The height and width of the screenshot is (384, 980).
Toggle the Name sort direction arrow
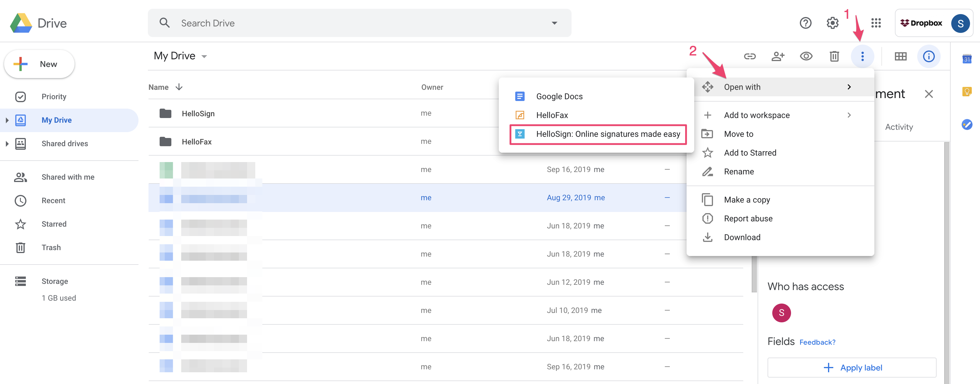click(x=179, y=87)
